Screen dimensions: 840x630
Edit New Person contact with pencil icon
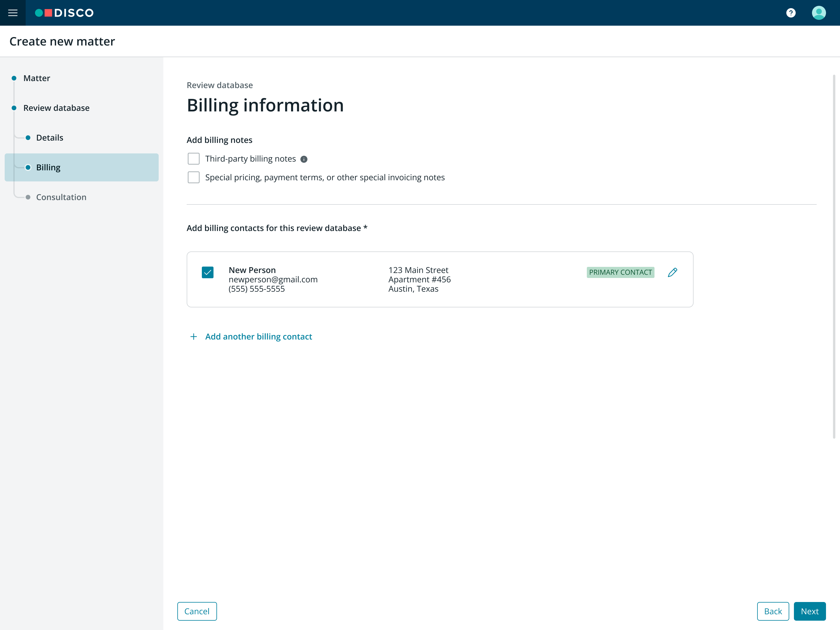(672, 272)
